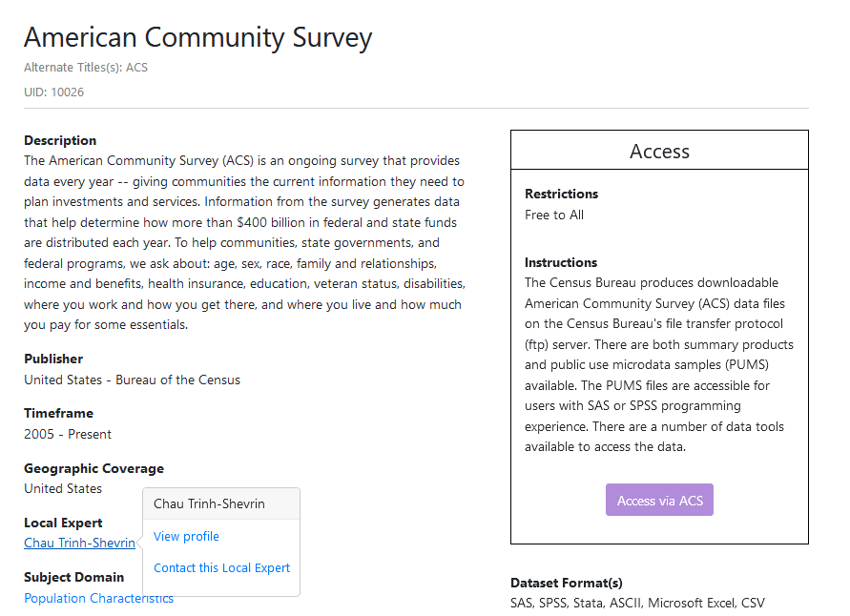
Task: Click the Geographic Coverage heading
Action: coord(93,468)
